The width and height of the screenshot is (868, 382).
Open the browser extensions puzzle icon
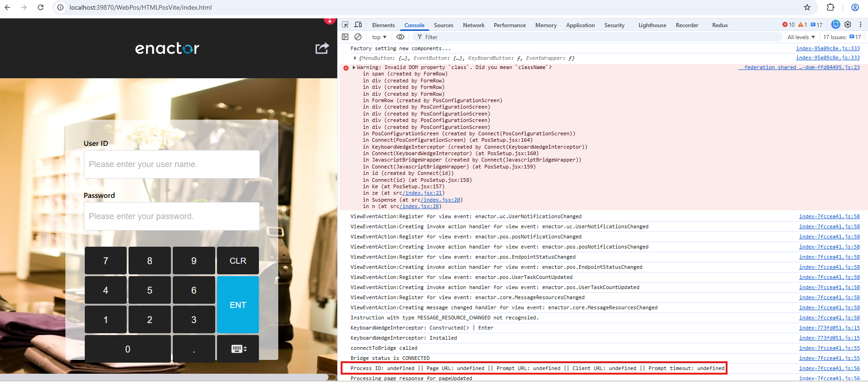(830, 7)
